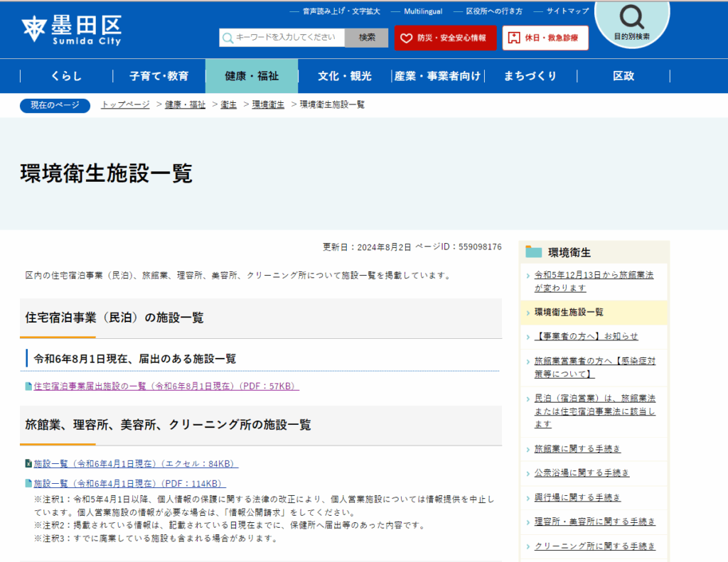Viewport: 728px width, 562px height.
Task: Click the トップページ breadcrumb link
Action: pos(125,104)
